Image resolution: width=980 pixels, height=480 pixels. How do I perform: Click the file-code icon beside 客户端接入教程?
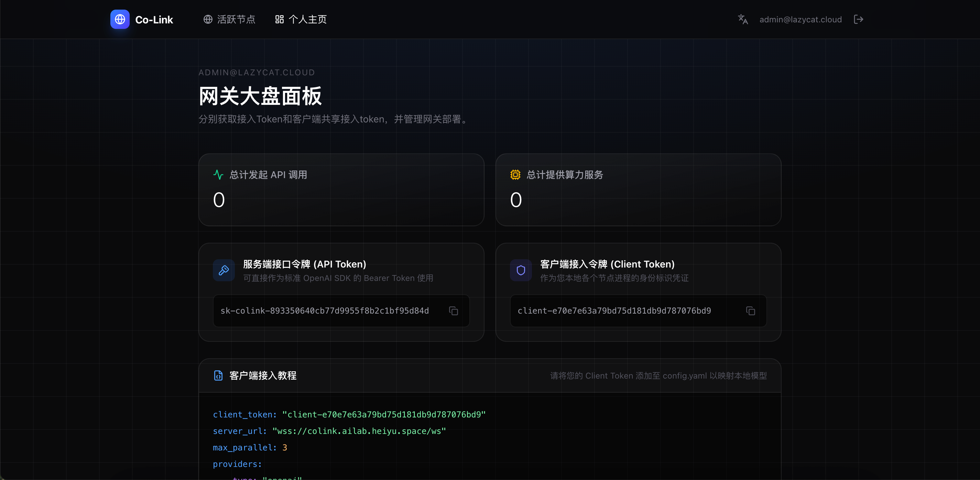pos(218,375)
